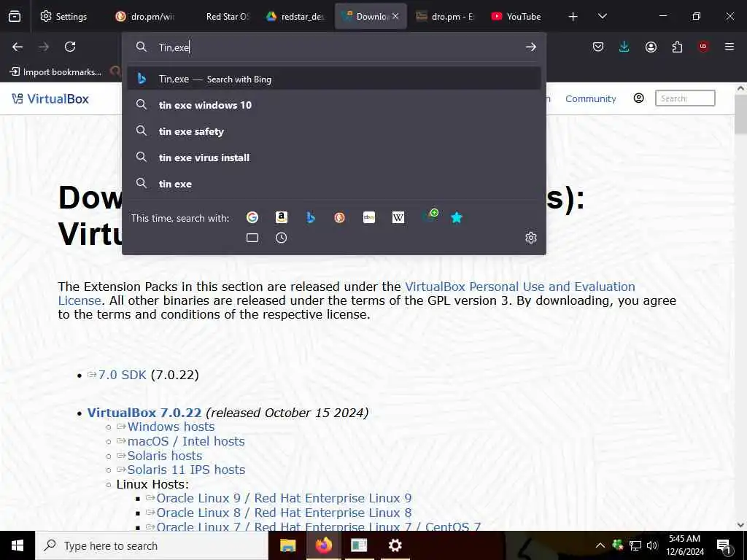Search this time with Bing icon
This screenshot has height=560, width=747.
pos(311,217)
